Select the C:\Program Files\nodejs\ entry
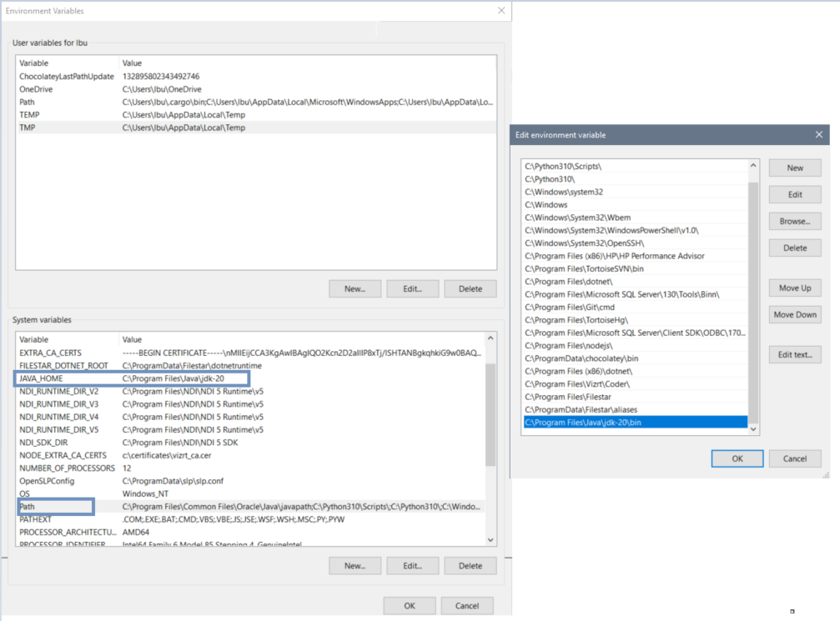 click(x=558, y=345)
